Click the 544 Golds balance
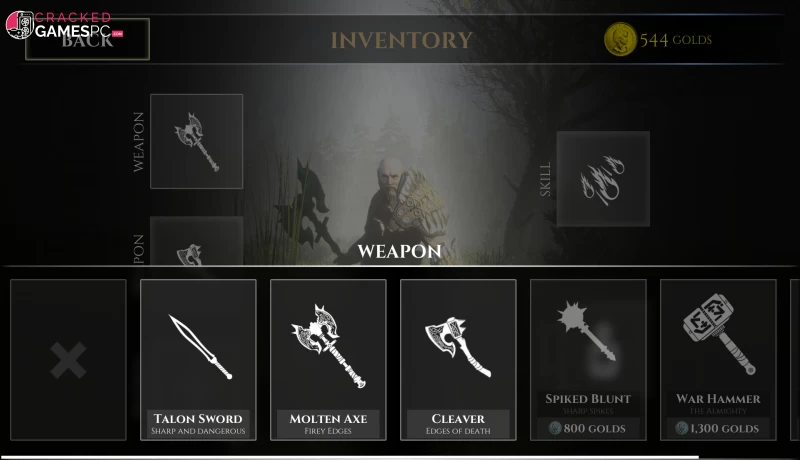The image size is (800, 460). click(x=676, y=40)
